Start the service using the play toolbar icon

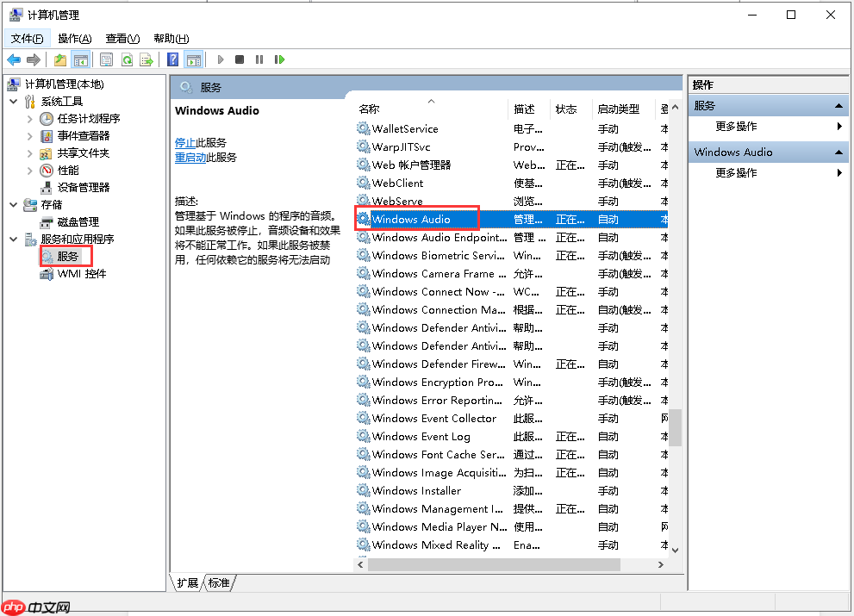(x=220, y=59)
